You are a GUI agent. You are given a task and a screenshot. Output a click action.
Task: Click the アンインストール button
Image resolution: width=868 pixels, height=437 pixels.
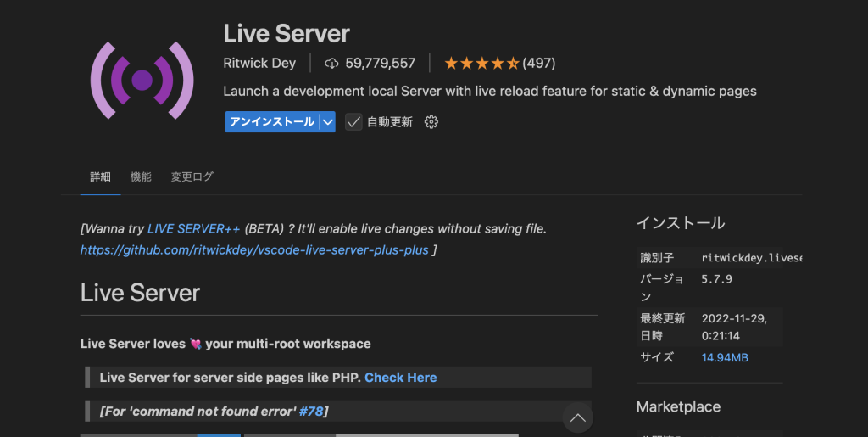pyautogui.click(x=270, y=122)
